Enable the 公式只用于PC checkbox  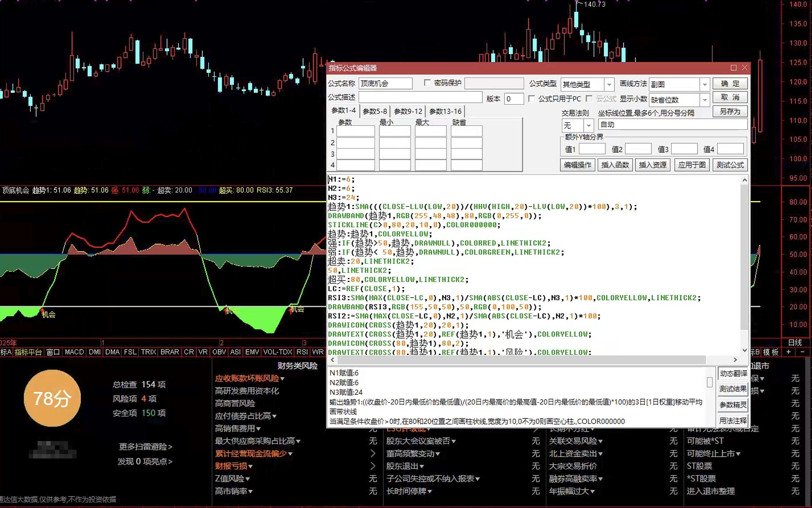coord(532,99)
